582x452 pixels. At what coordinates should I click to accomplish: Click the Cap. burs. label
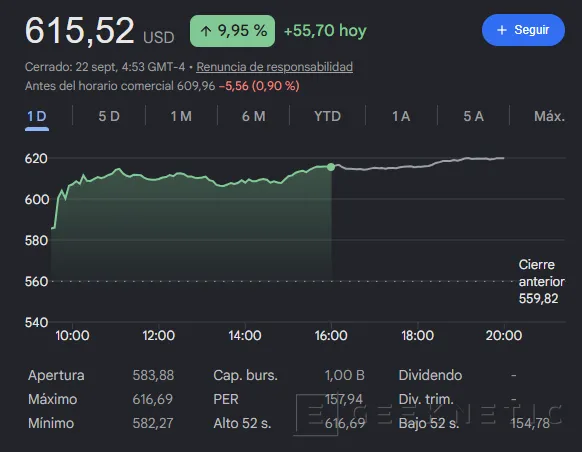245,375
